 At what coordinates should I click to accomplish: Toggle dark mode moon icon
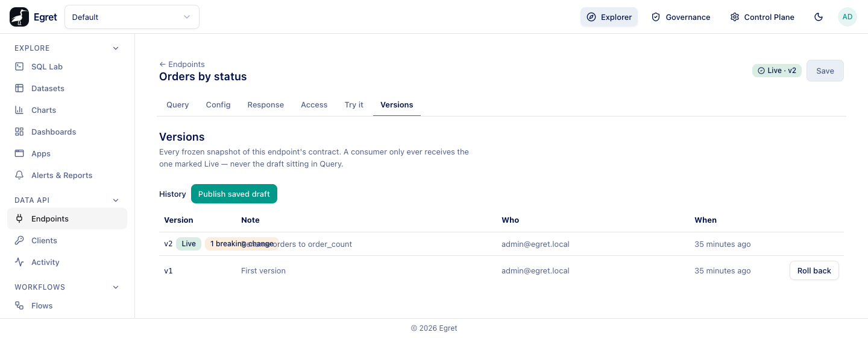click(819, 17)
